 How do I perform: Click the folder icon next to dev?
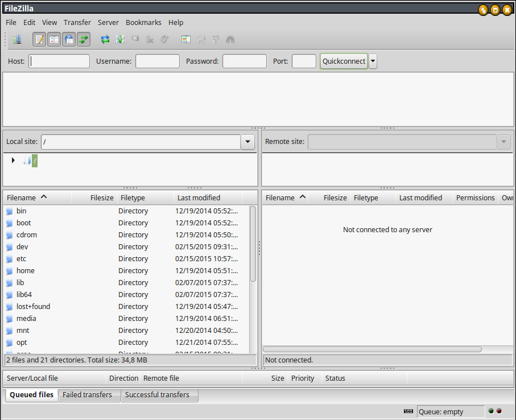coord(10,247)
